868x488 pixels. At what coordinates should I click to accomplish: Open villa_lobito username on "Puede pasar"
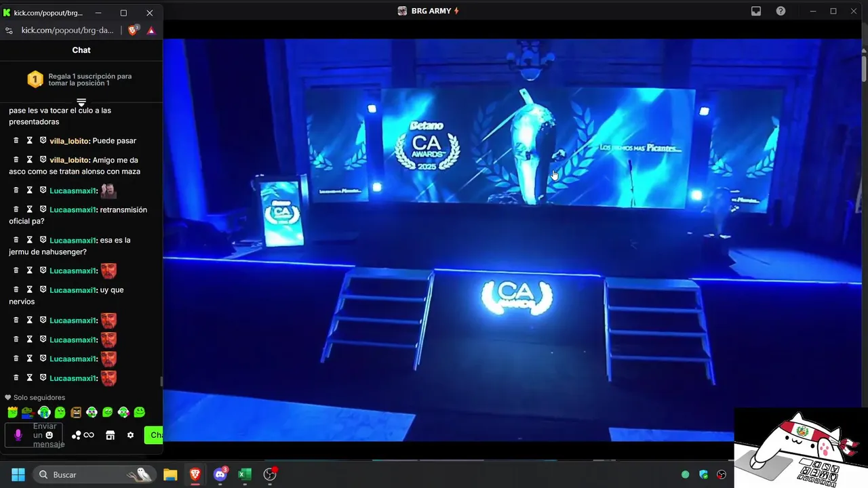tap(69, 141)
